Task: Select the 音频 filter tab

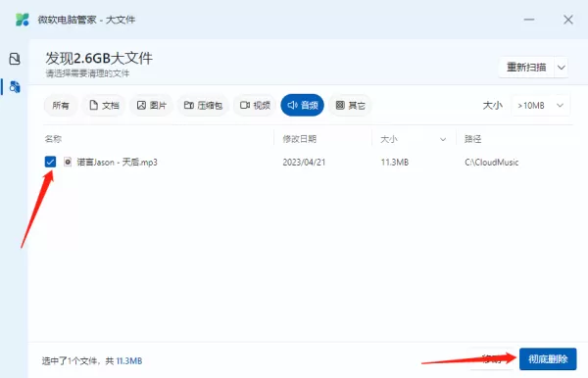Action: 302,105
